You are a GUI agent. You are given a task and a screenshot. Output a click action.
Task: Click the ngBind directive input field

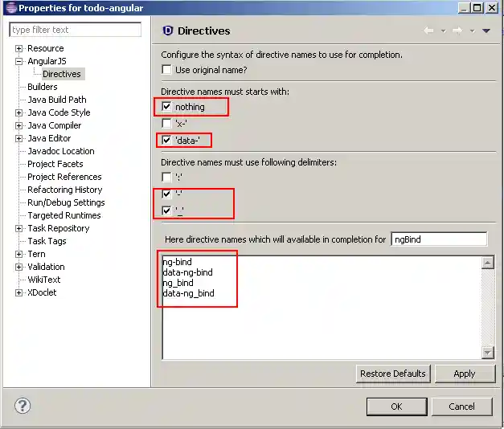click(x=439, y=239)
